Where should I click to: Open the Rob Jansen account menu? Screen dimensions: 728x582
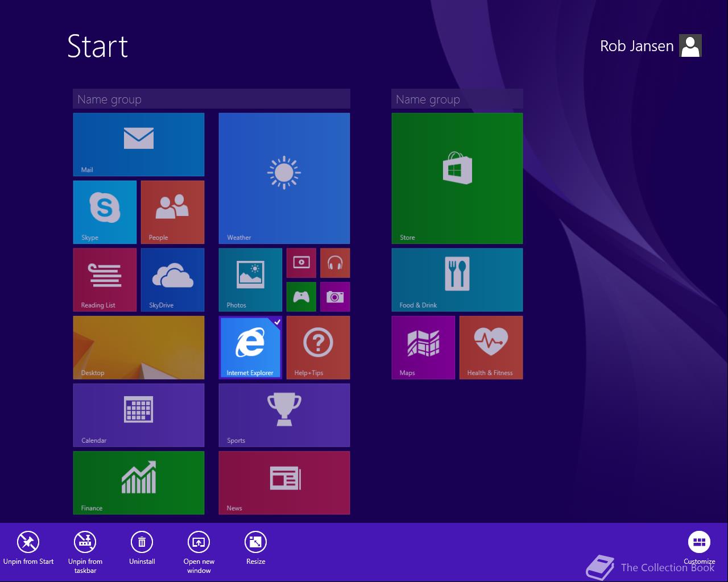pos(651,45)
